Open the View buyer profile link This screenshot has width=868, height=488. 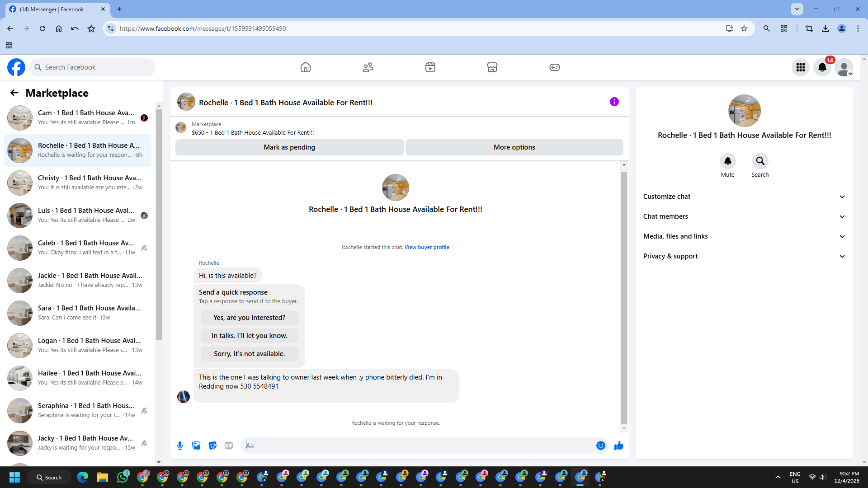427,247
